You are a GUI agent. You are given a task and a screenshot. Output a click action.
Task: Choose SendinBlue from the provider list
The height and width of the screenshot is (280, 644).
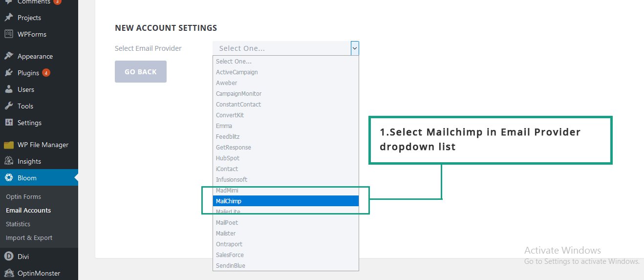[x=286, y=265]
